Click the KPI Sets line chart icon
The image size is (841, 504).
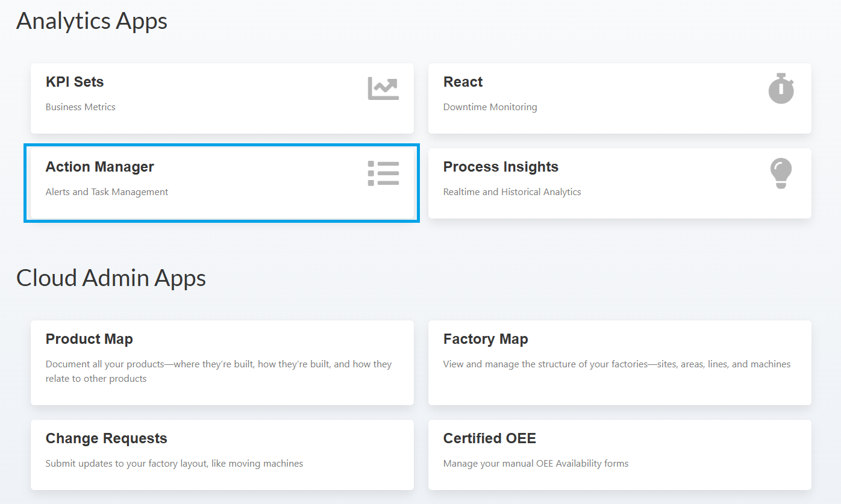[x=383, y=89]
